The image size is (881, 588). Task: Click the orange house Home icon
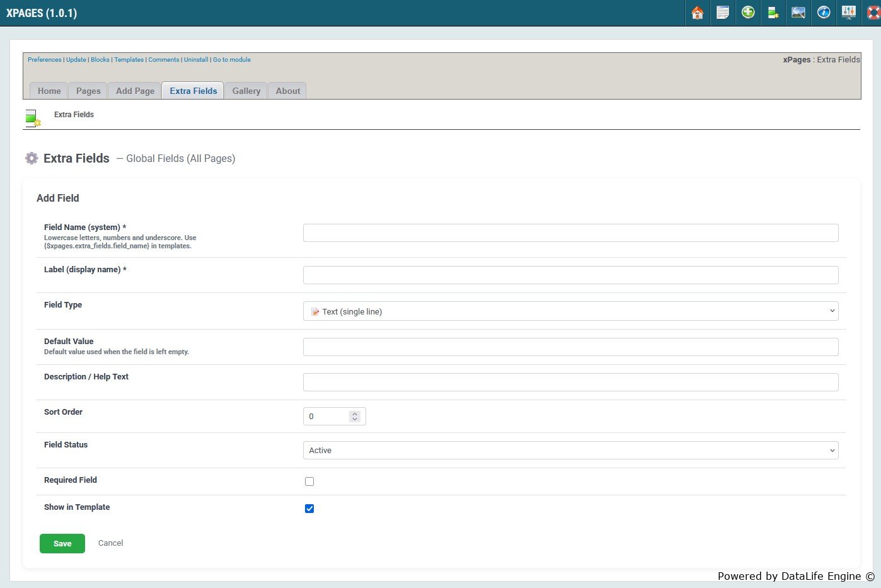[x=697, y=13]
